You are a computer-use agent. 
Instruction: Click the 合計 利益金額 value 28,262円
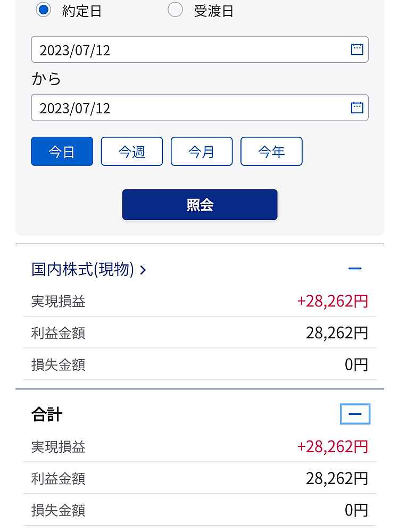pos(337,478)
